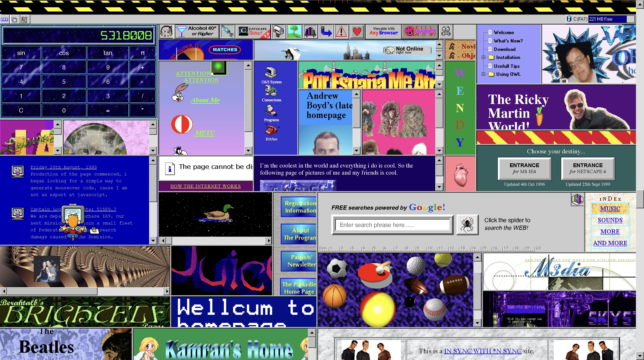Click the blue bent arrow icon
This screenshot has height=360, width=644.
[x=326, y=32]
